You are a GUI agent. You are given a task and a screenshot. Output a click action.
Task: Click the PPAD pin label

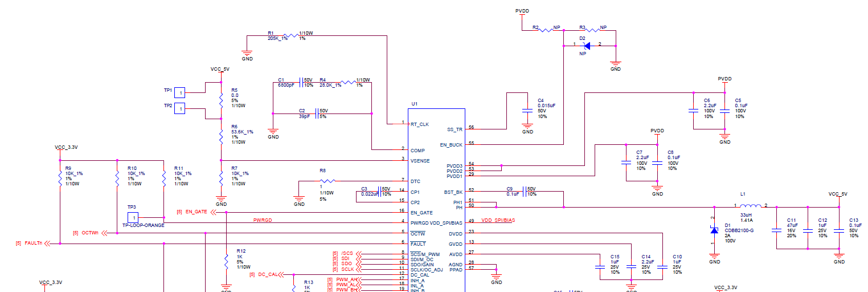[456, 269]
